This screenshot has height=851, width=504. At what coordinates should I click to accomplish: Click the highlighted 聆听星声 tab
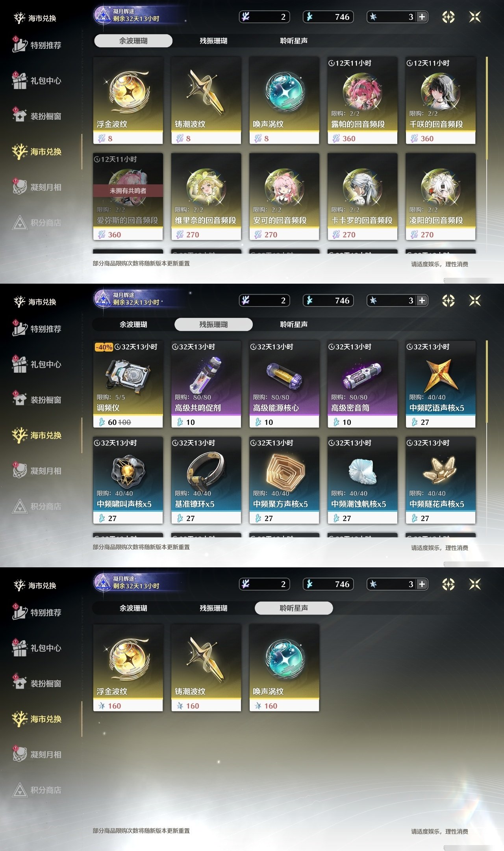point(294,608)
